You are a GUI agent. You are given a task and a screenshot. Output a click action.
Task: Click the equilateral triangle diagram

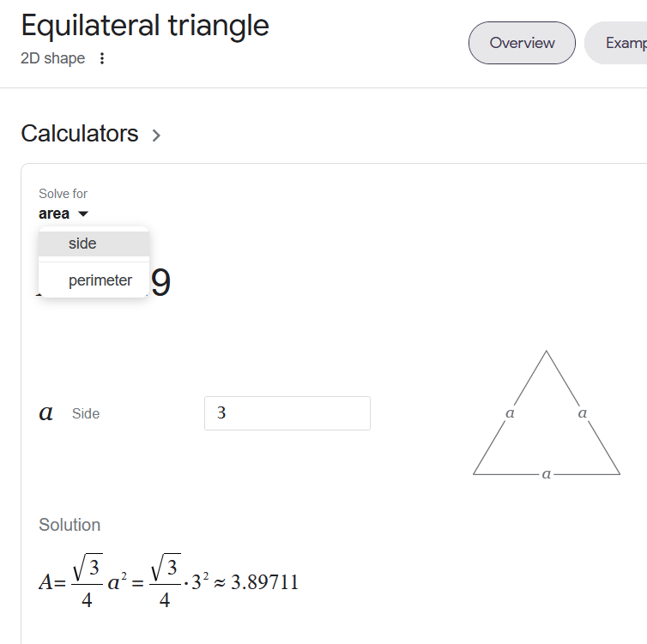click(x=547, y=414)
